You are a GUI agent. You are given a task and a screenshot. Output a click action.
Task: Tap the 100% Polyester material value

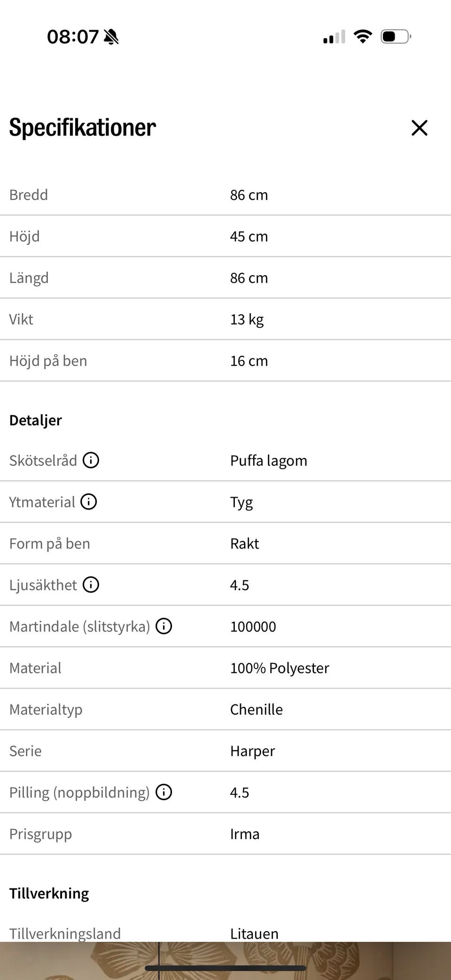pyautogui.click(x=280, y=668)
